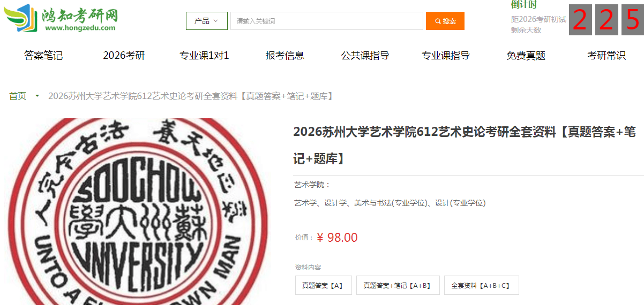Open 考研常识 navigation item
The width and height of the screenshot is (644, 305).
[606, 55]
